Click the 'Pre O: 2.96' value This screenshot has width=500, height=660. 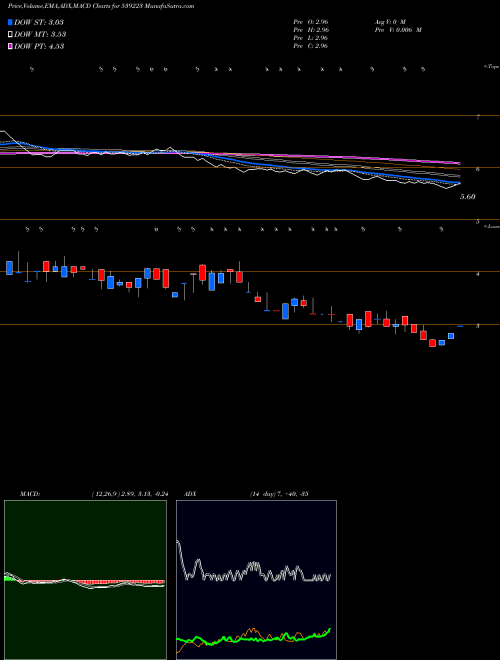[x=311, y=22]
